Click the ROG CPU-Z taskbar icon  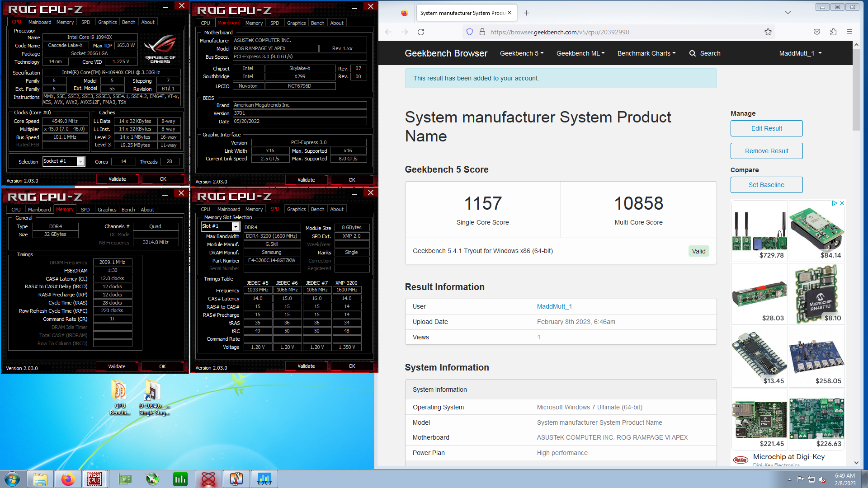click(95, 479)
